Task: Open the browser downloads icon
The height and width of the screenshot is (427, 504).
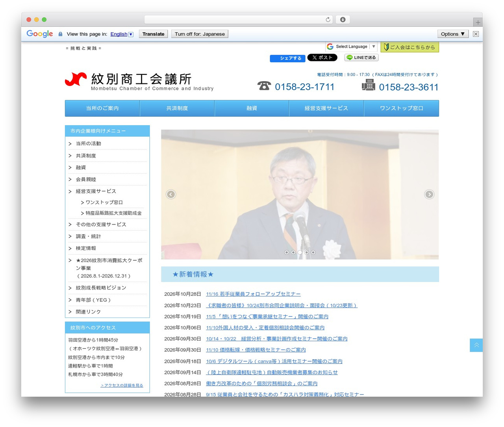Action: coord(343,20)
